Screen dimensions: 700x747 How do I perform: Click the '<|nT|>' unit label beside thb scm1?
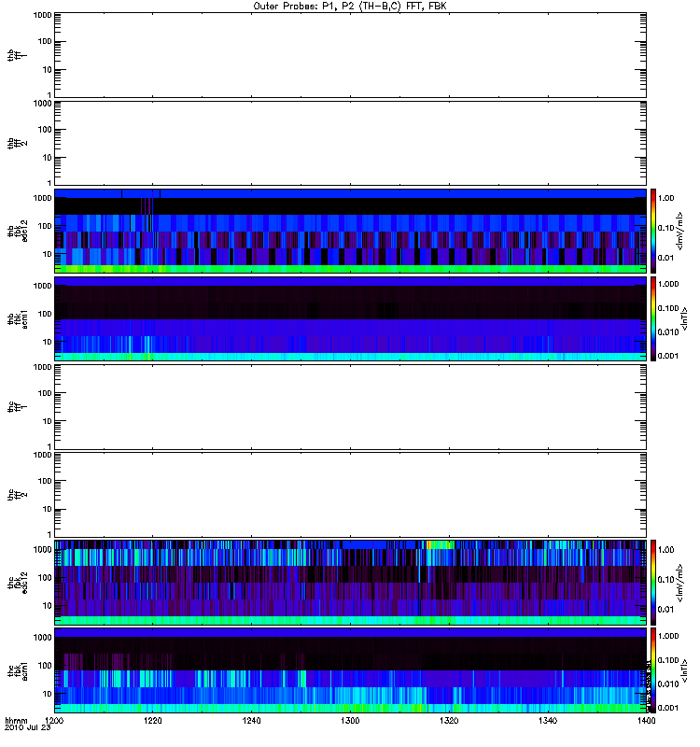(685, 318)
